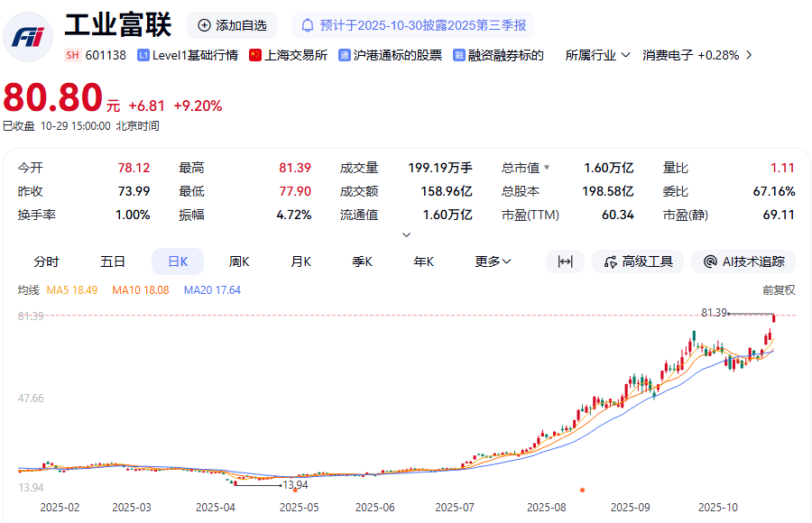Click the arrow next to 消费电子 +0.28%

748,55
